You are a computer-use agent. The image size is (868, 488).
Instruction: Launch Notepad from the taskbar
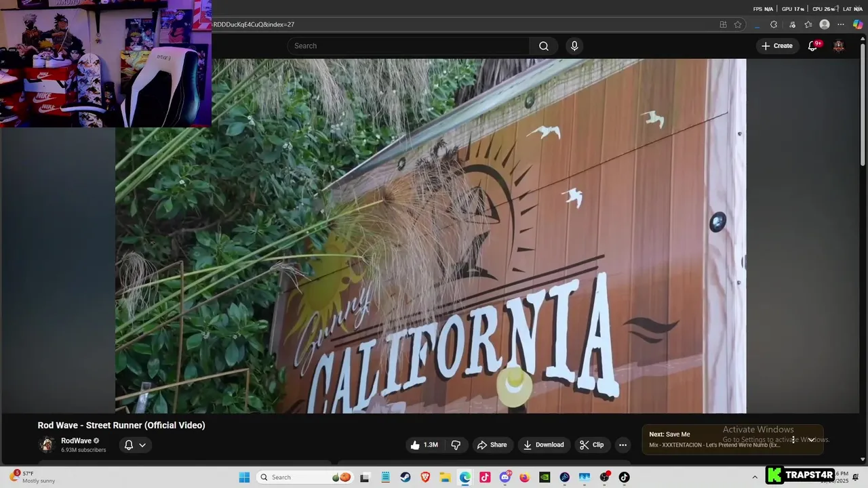click(385, 477)
